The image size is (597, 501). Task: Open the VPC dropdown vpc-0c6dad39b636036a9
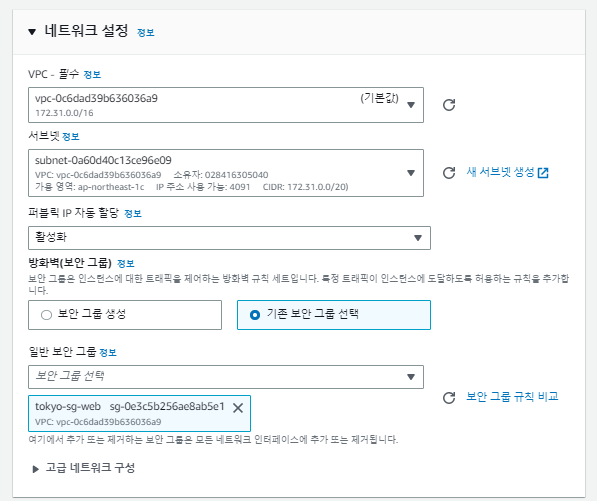tap(226, 105)
